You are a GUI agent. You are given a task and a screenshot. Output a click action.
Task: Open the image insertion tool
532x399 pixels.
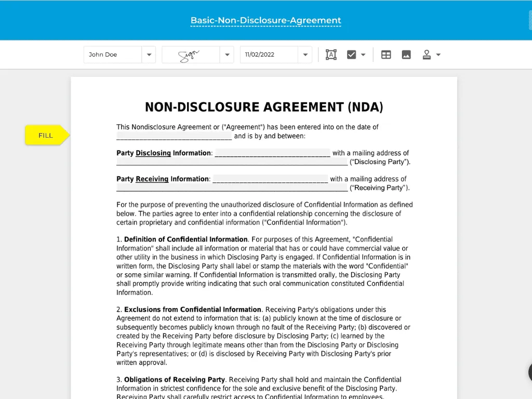[406, 54]
